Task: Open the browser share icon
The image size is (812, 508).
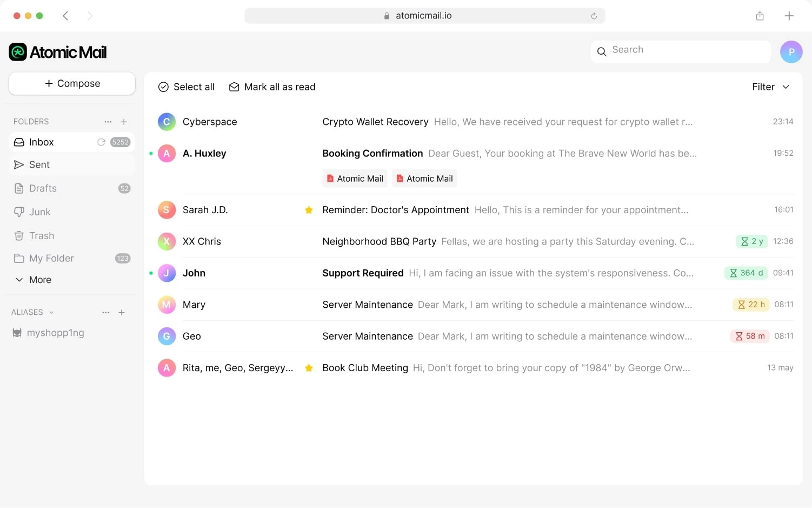Action: 760,16
